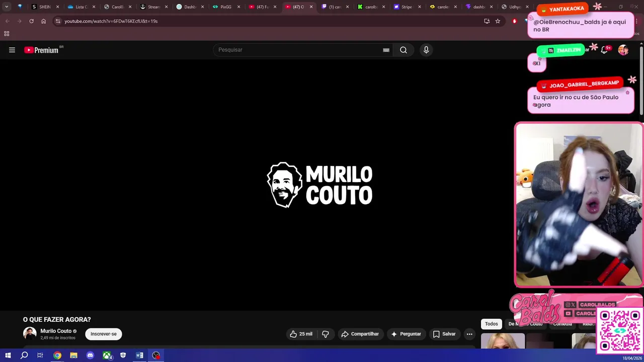This screenshot has width=644, height=362.
Task: Open Discord from the taskbar
Action: [90, 355]
